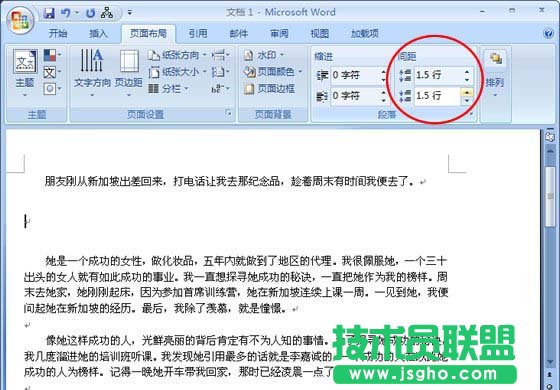Decrease spacing-before value with down arrow
The image size is (560, 390).
click(467, 80)
